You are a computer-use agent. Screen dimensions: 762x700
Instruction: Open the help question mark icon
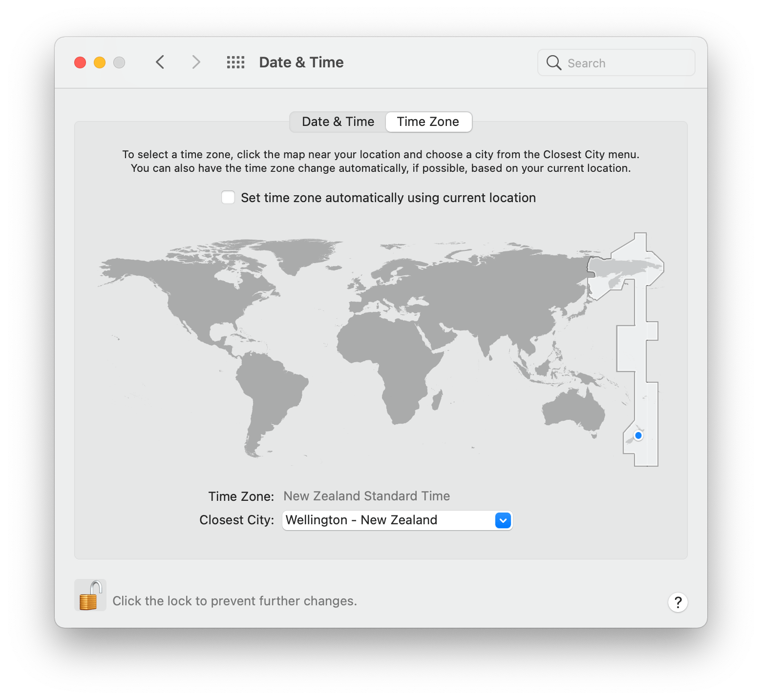(678, 602)
